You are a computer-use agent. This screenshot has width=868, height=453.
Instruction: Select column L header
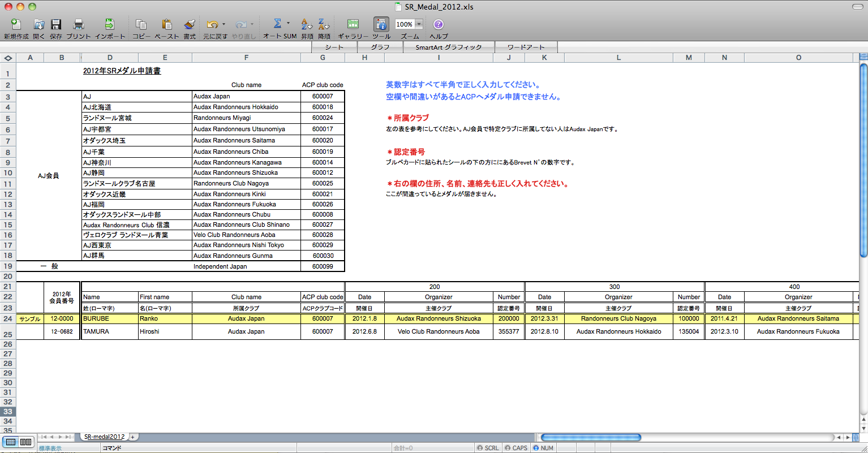(x=618, y=58)
